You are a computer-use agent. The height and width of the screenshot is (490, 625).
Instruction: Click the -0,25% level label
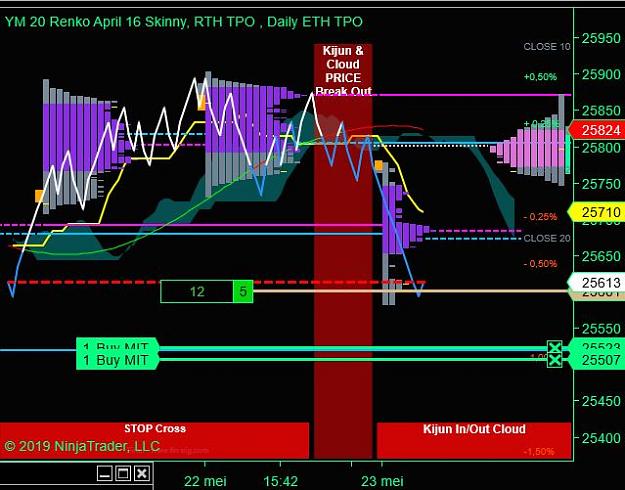[540, 217]
